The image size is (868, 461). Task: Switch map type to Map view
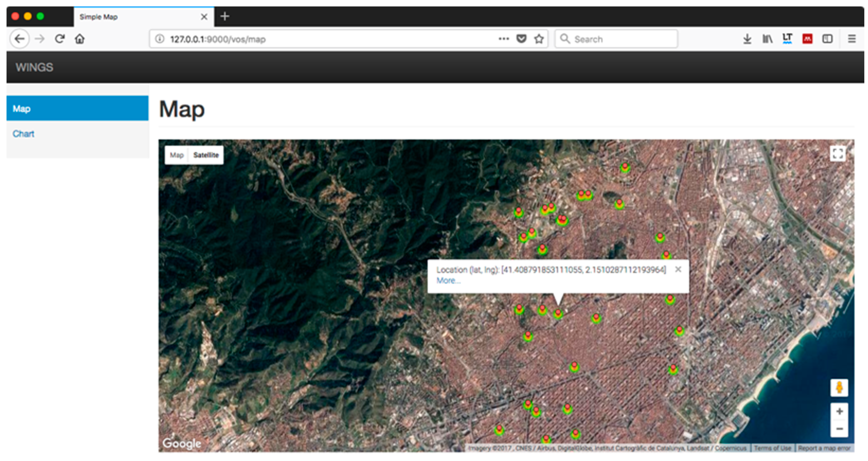point(176,155)
